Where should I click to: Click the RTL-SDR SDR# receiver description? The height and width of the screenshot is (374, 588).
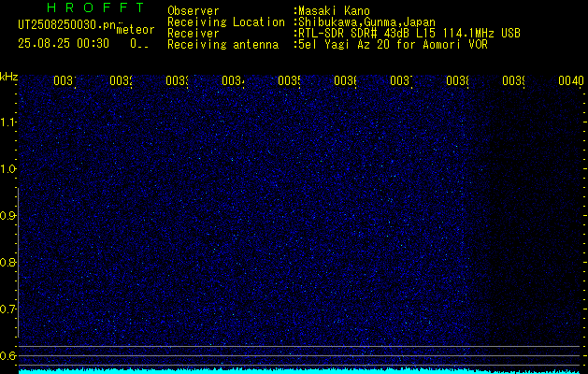[409, 34]
